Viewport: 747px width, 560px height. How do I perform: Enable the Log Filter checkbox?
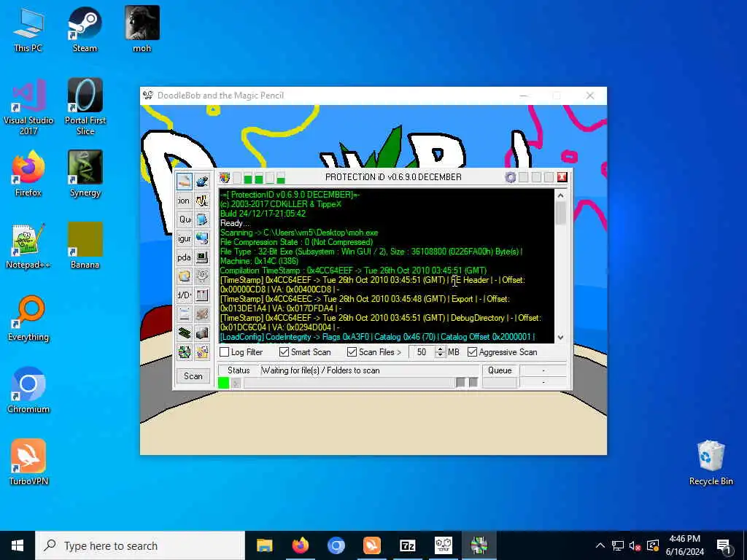[225, 352]
